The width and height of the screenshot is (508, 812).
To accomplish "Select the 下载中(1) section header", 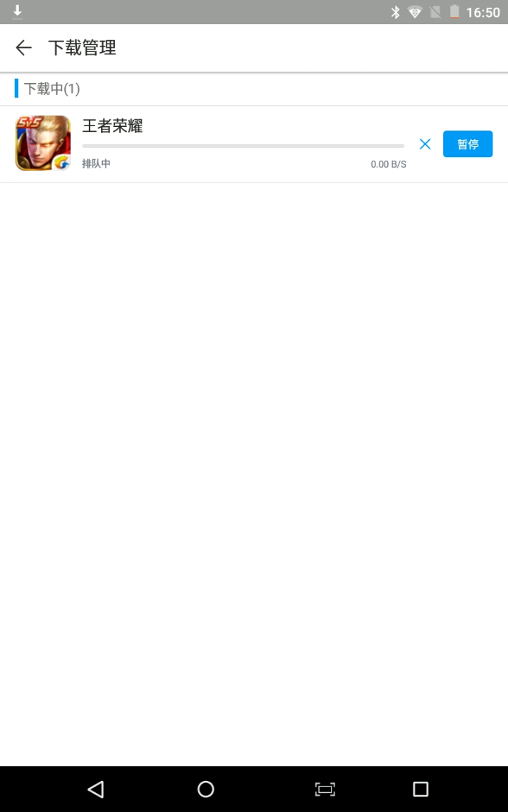I will click(52, 89).
